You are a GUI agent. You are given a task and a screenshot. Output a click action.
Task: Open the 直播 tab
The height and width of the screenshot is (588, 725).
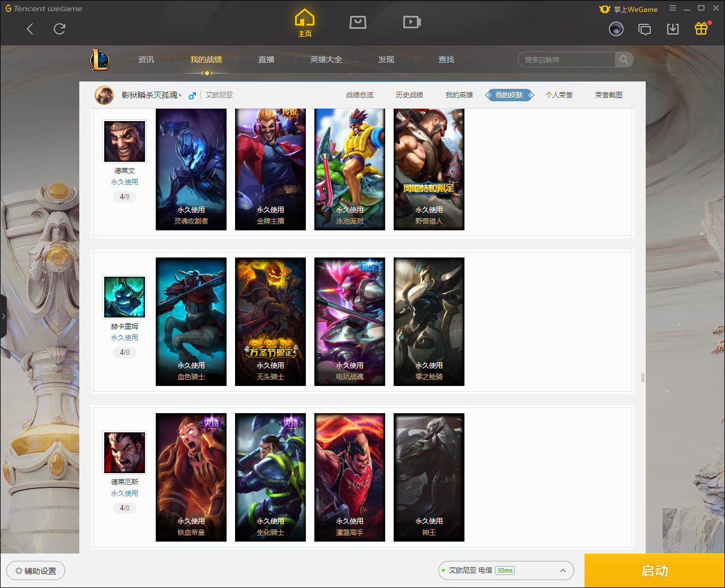click(x=266, y=59)
